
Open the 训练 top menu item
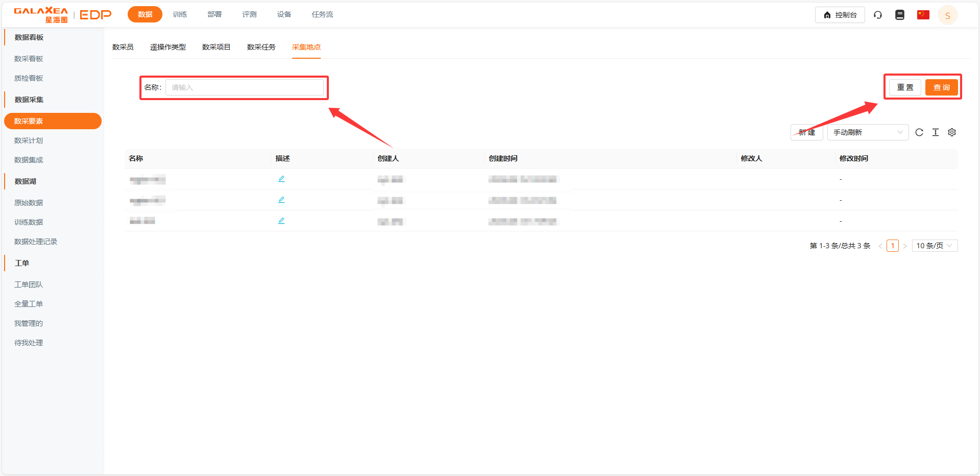coord(180,14)
